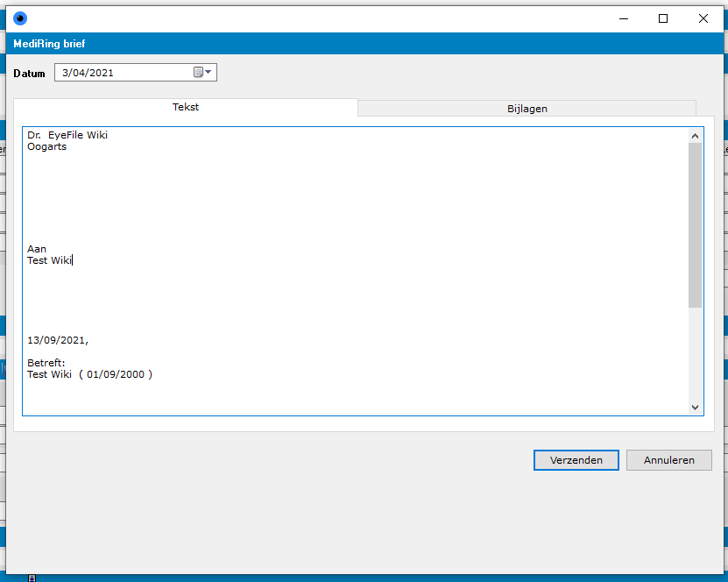The height and width of the screenshot is (582, 728).
Task: Click the vertical scrollbar thumb in text area
Action: 695,225
